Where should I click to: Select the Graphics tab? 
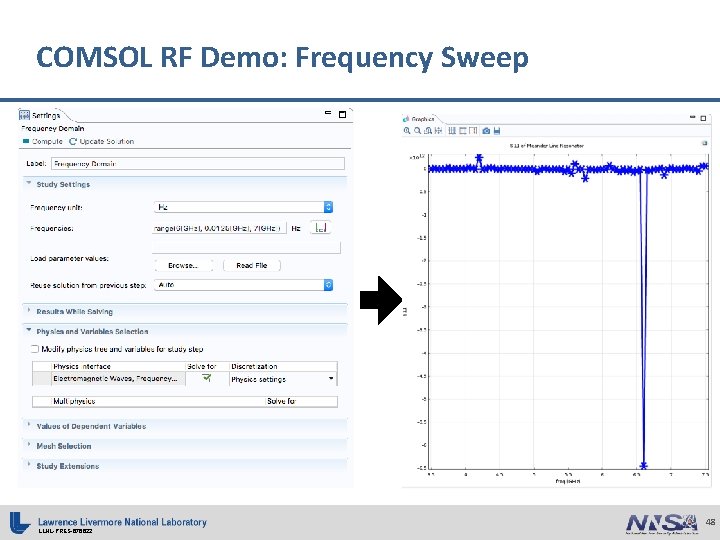tap(419, 119)
